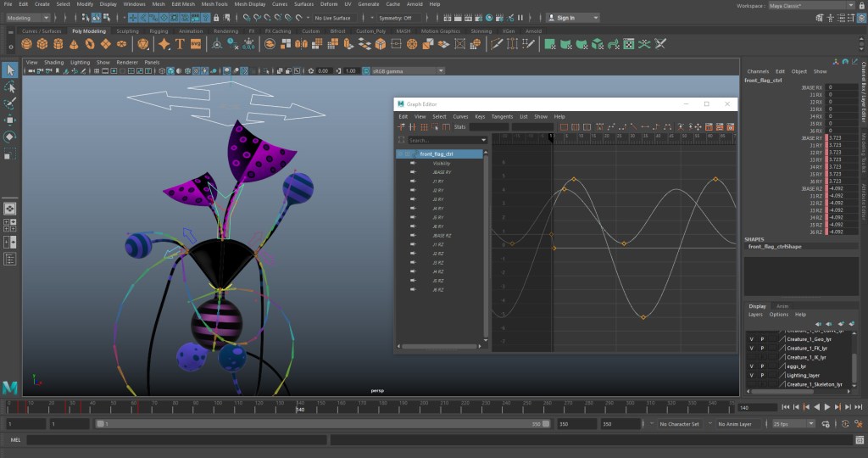The image size is (868, 458).
Task: Click the SVG shelf icon
Action: 196,44
